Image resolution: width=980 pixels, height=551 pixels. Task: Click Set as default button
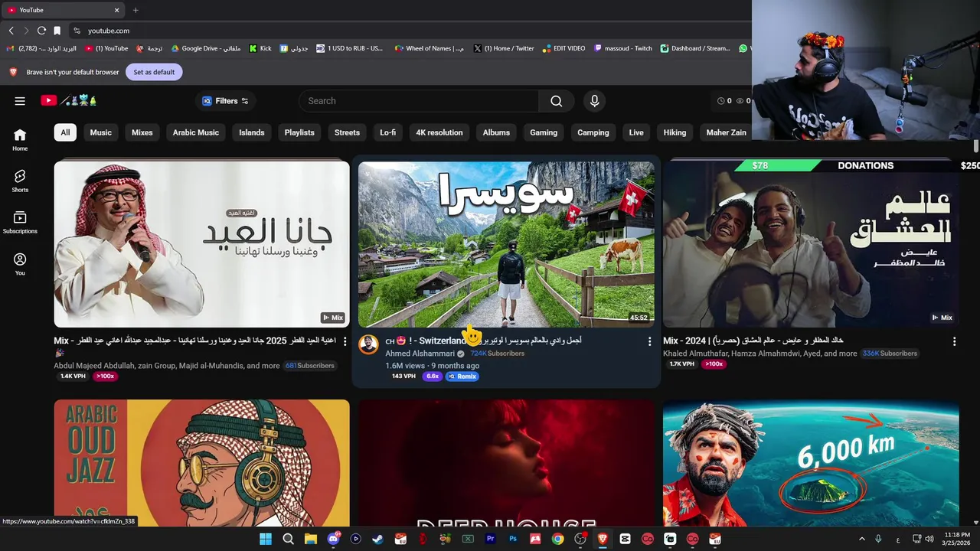click(154, 72)
